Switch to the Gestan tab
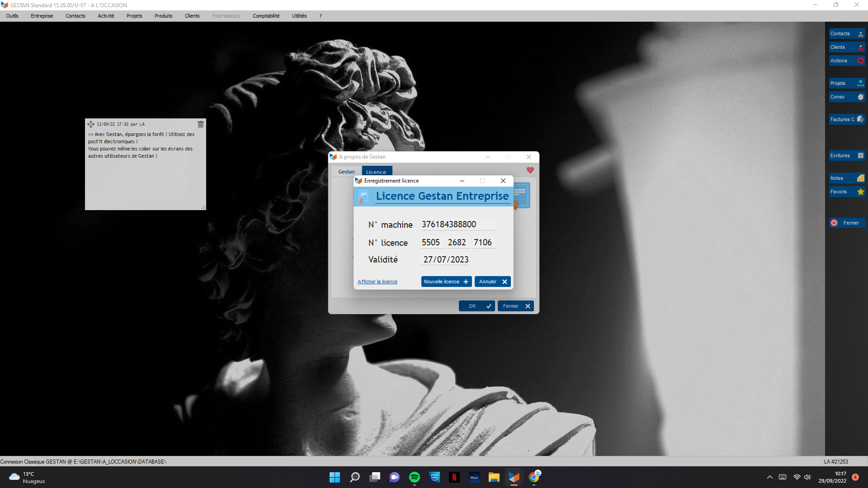 pos(346,172)
